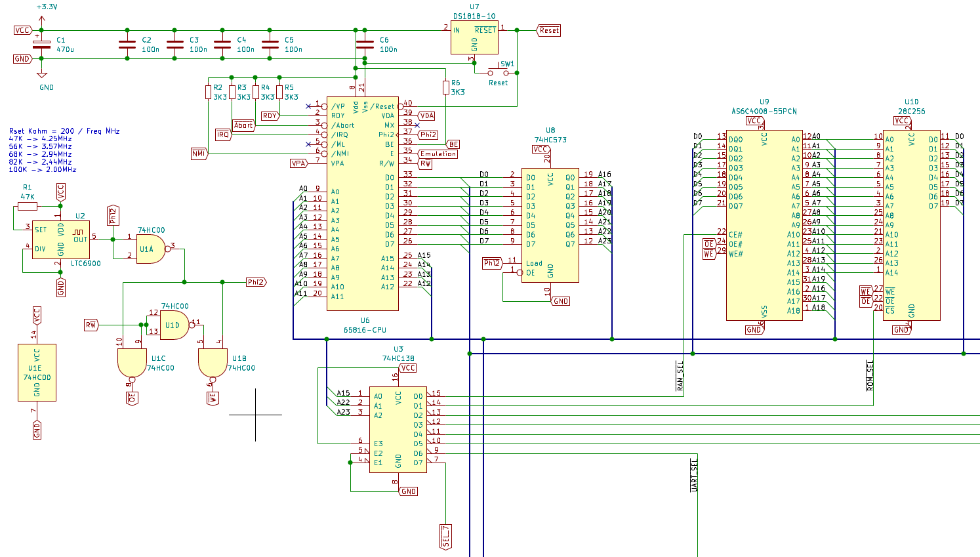Click the GND power symbol below C1
Image resolution: width=980 pixels, height=557 pixels.
[41, 75]
